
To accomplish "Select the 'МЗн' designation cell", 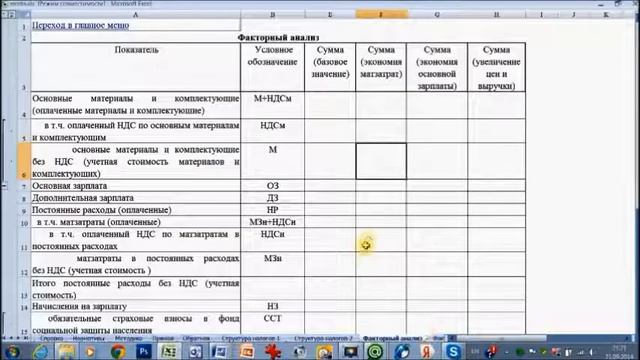I will (x=273, y=264).
